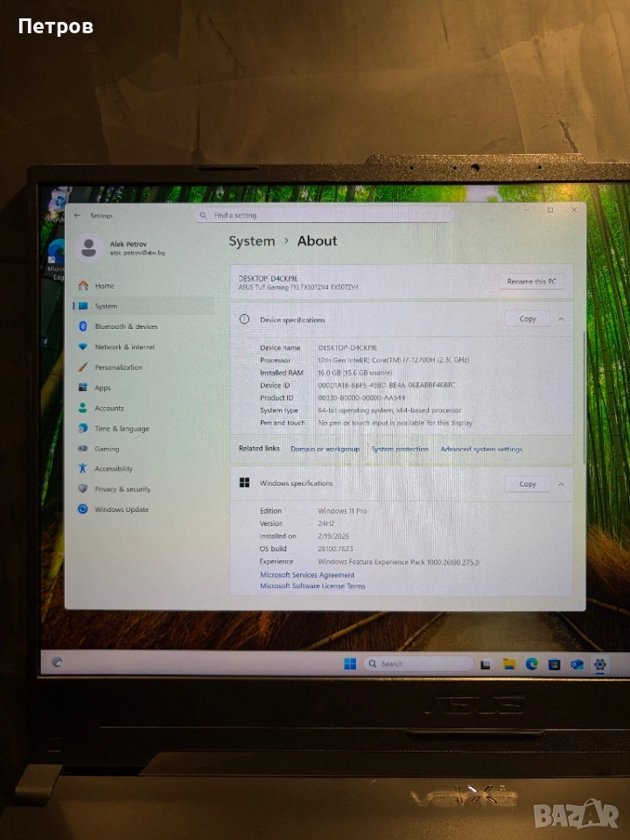The height and width of the screenshot is (840, 630).
Task: Click the Rename this PC button
Action: tap(531, 282)
